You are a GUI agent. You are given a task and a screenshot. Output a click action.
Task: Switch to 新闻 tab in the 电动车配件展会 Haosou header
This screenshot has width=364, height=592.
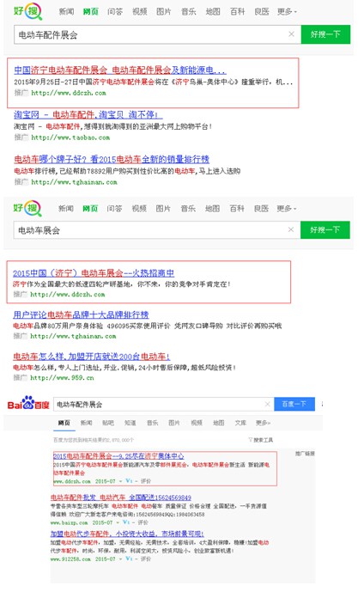[x=66, y=12]
